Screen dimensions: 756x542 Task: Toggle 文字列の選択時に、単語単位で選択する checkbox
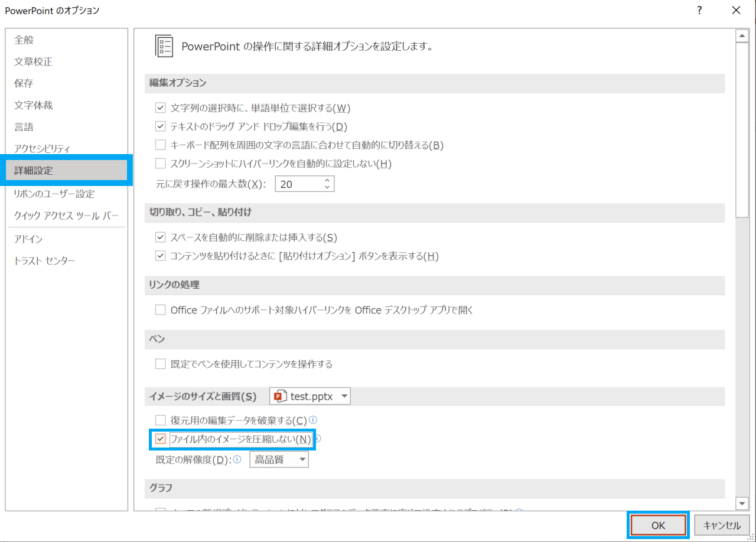click(160, 108)
